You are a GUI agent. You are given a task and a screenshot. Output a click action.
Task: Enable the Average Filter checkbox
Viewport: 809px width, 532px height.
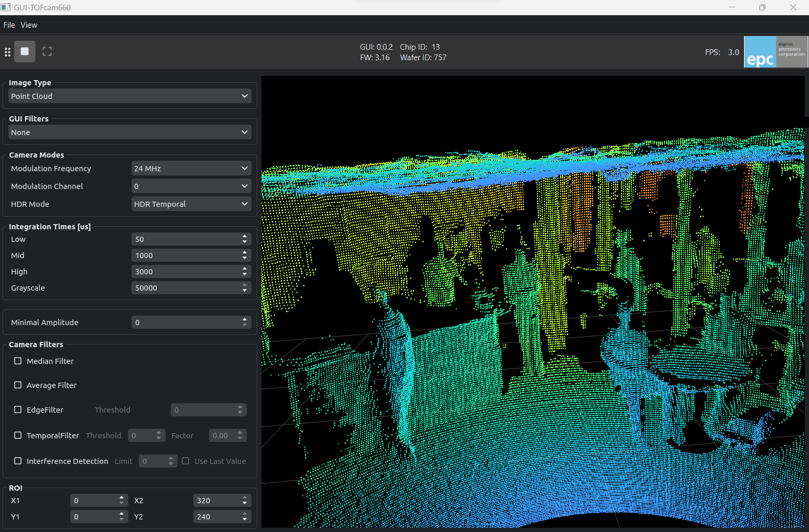tap(18, 385)
